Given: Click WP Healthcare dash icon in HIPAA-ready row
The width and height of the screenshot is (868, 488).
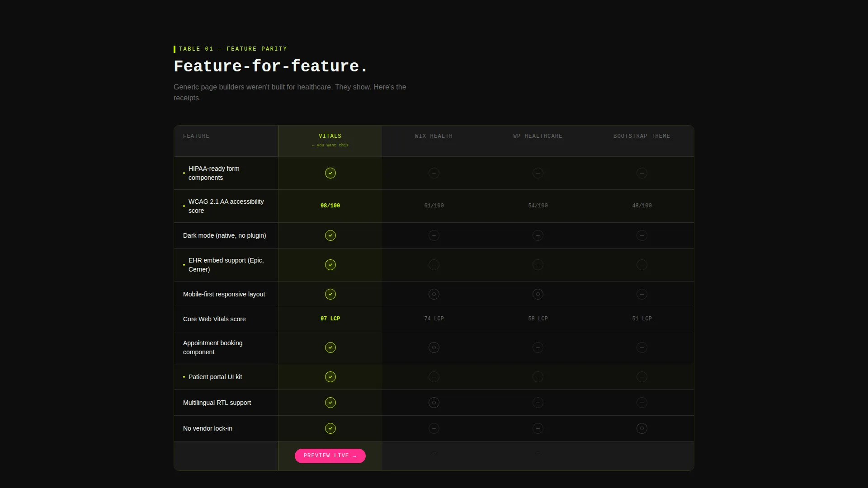Looking at the screenshot, I should (538, 173).
